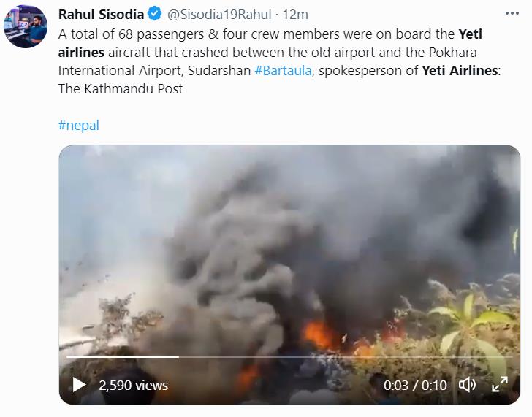The image size is (532, 417).
Task: Open the #nepal hashtag
Action: click(78, 125)
